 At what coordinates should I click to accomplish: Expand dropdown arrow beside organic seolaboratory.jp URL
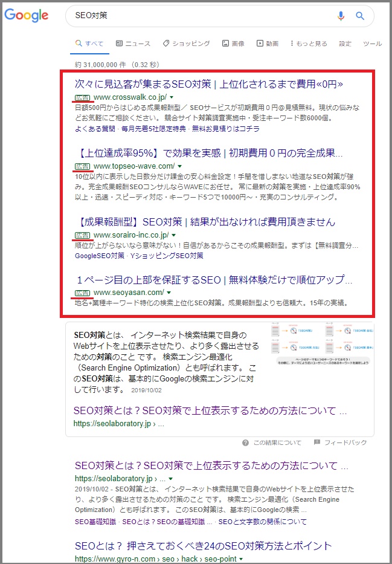[x=171, y=479]
